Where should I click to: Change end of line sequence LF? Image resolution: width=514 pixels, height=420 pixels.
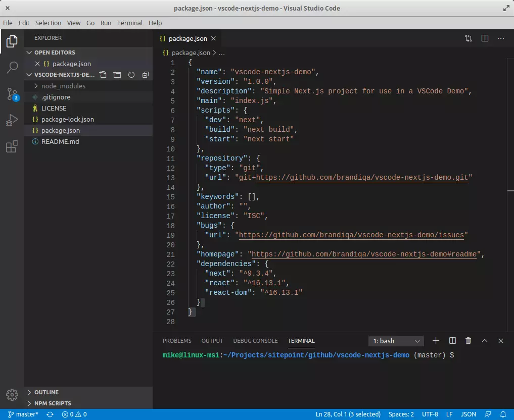point(449,414)
